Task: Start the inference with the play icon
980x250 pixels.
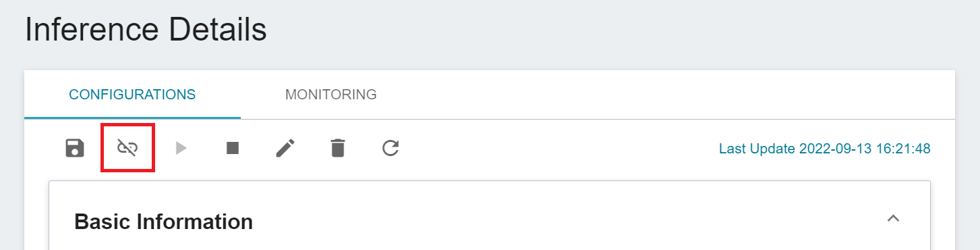Action: coord(181,148)
